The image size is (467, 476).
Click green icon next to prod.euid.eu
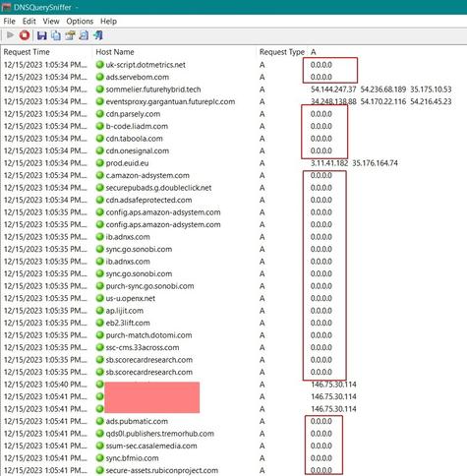coord(99,163)
